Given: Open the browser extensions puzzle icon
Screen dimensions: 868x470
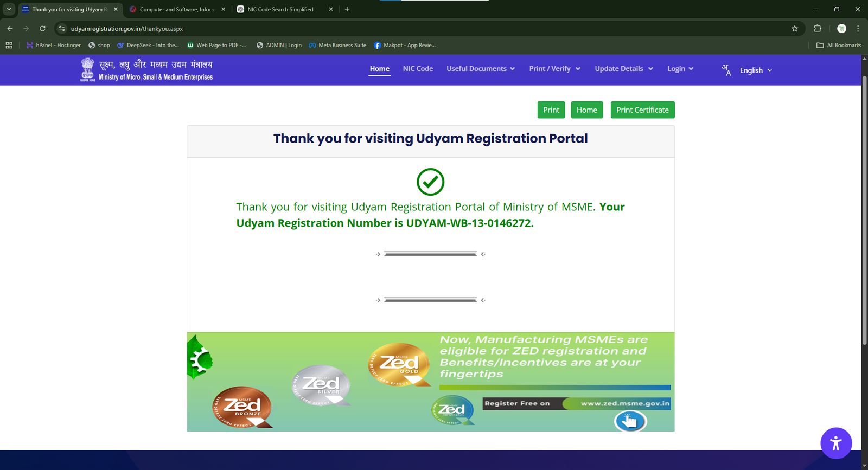Looking at the screenshot, I should point(818,29).
